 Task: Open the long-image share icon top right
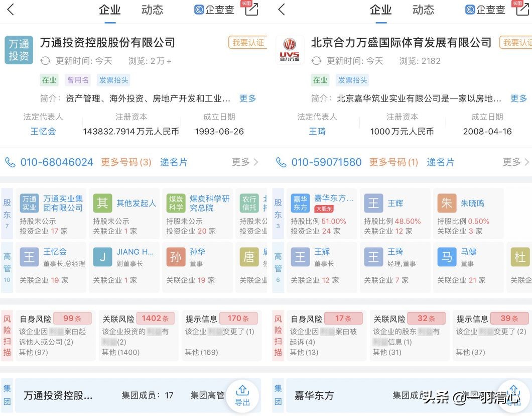coord(250,9)
